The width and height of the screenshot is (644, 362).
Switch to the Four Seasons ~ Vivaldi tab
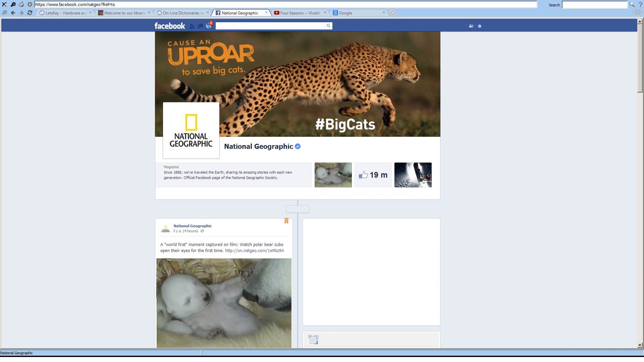tap(298, 13)
